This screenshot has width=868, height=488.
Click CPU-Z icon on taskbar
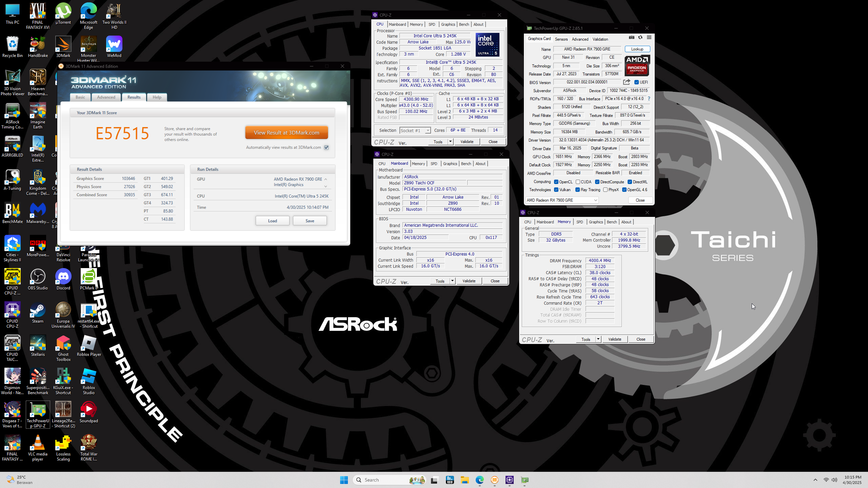[x=509, y=480]
